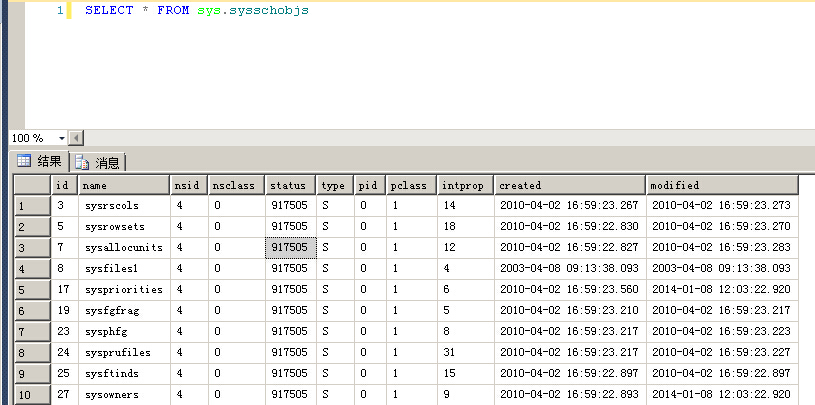
Task: Switch to the 消息 tab
Action: [x=97, y=163]
